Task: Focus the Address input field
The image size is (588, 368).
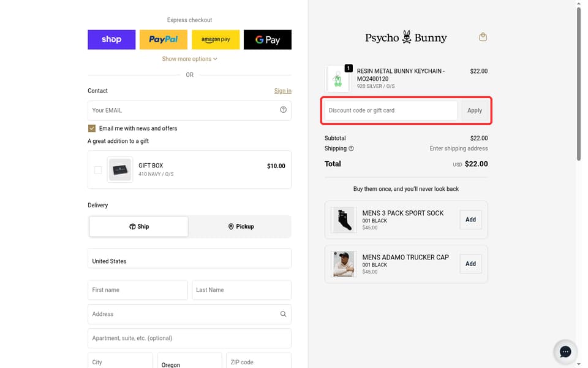Action: tap(189, 314)
